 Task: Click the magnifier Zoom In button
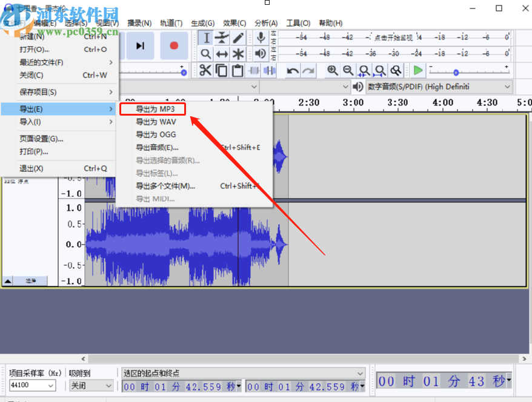coord(333,71)
